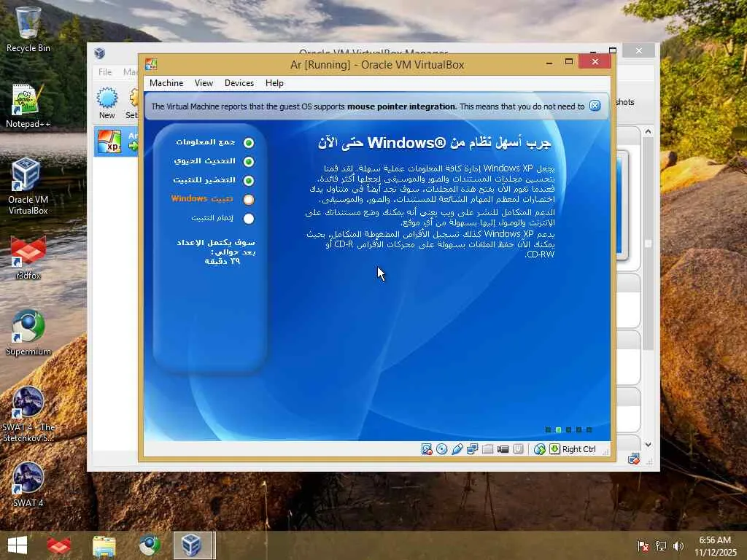This screenshot has height=560, width=747.
Task: Open File menu in VirtualBox Manager
Action: [x=105, y=72]
